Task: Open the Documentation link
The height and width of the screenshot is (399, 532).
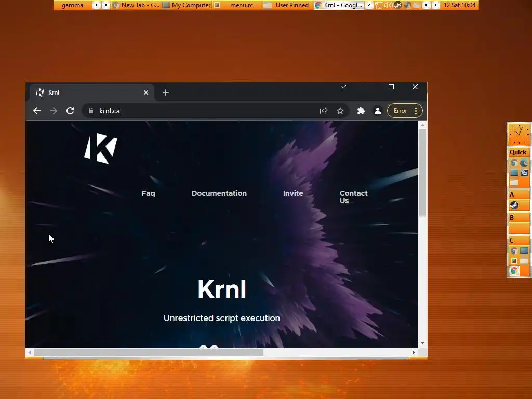Action: [x=219, y=193]
